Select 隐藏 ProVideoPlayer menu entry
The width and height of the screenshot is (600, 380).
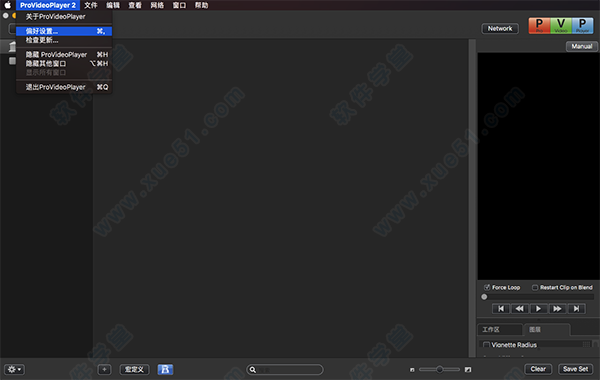[64, 54]
